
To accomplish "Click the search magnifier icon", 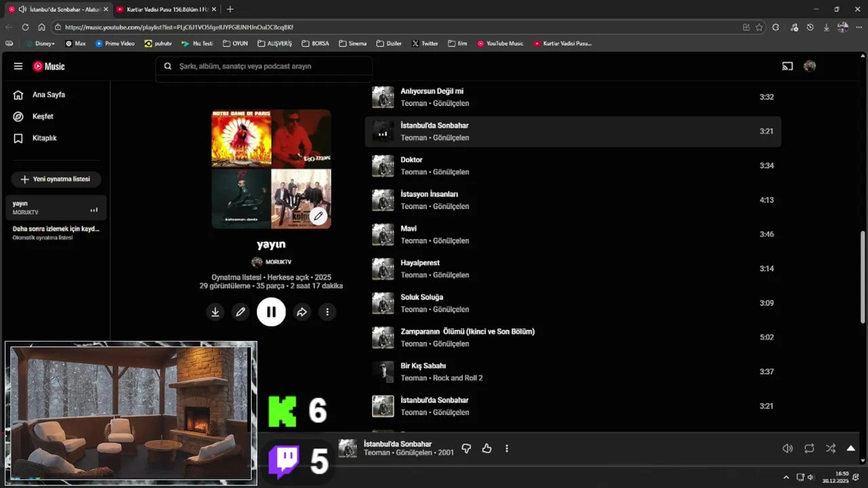I will point(167,66).
